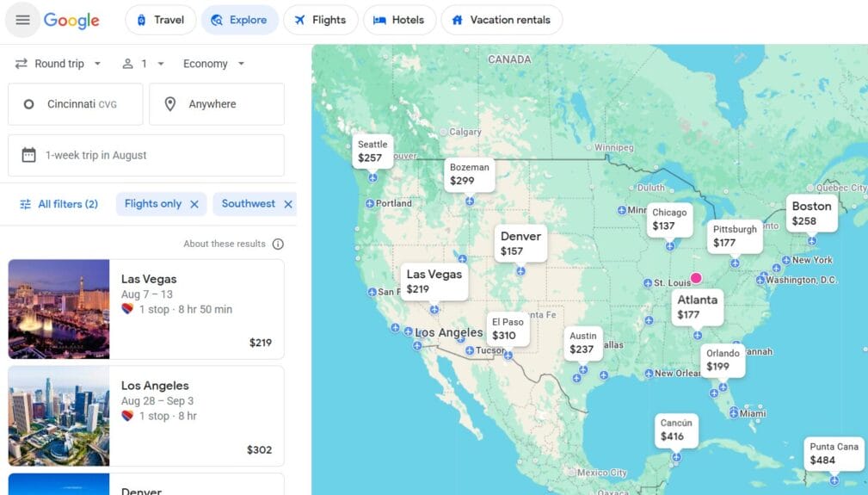The height and width of the screenshot is (495, 868).
Task: Expand the Round trip dropdown
Action: coord(58,64)
